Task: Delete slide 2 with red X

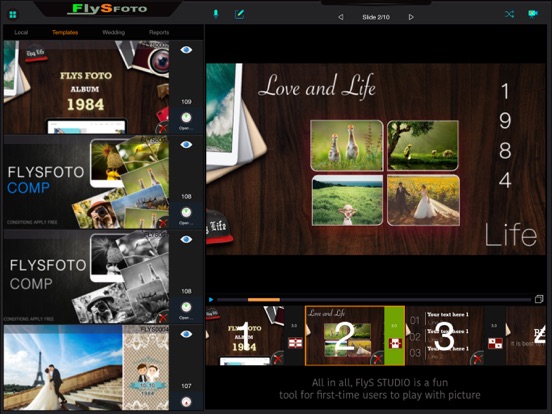Action: 377,359
